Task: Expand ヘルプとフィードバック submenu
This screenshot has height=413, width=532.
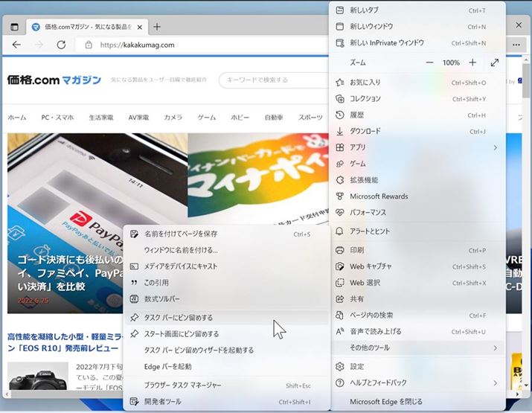Action: pos(417,382)
